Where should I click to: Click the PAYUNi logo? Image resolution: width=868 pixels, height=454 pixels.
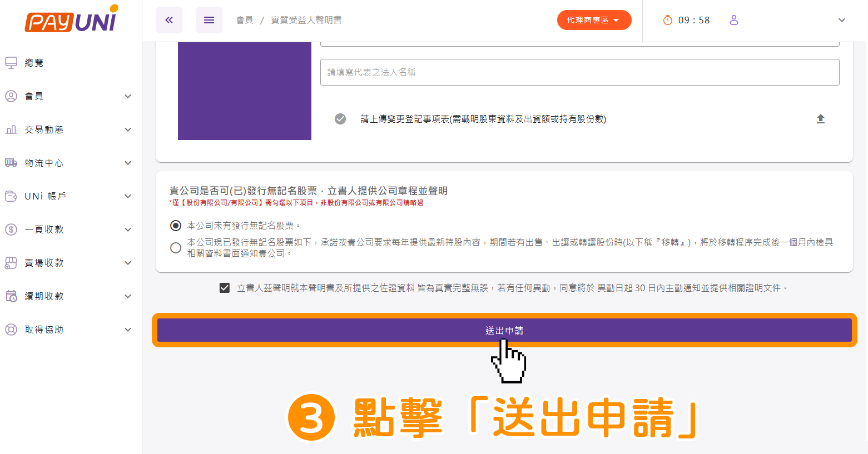(71, 20)
